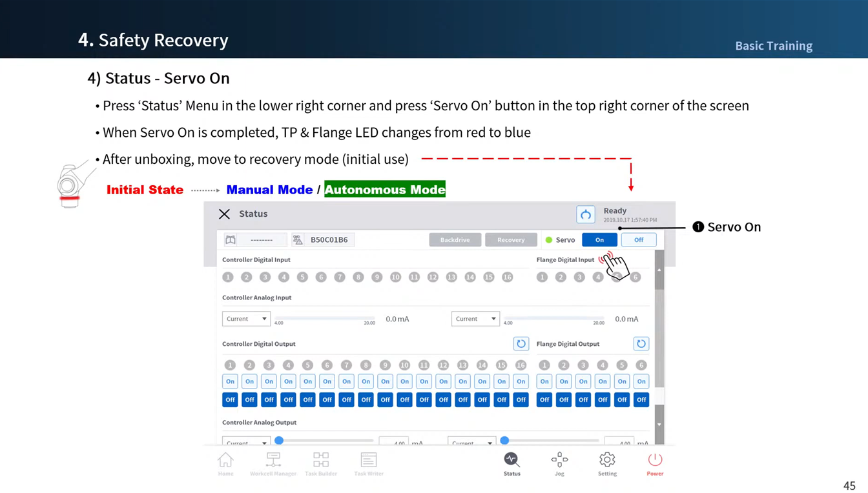Open the Home icon in bottom navigation

pos(225,463)
